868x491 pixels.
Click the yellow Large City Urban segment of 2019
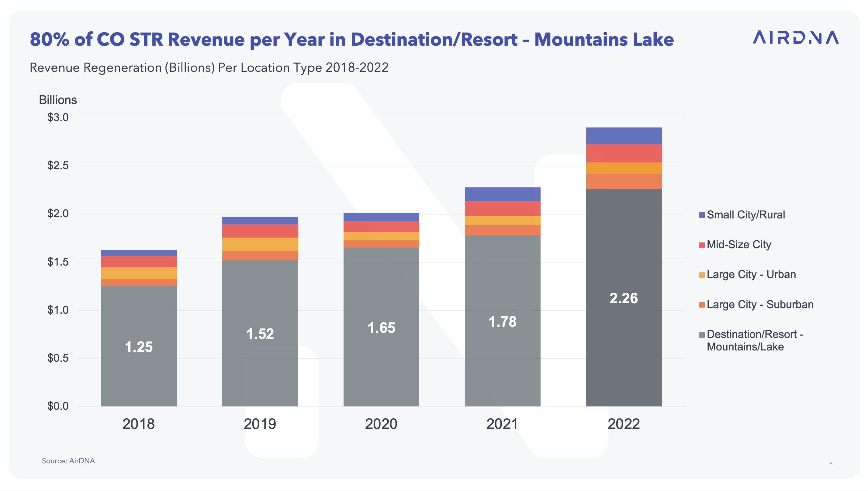260,245
